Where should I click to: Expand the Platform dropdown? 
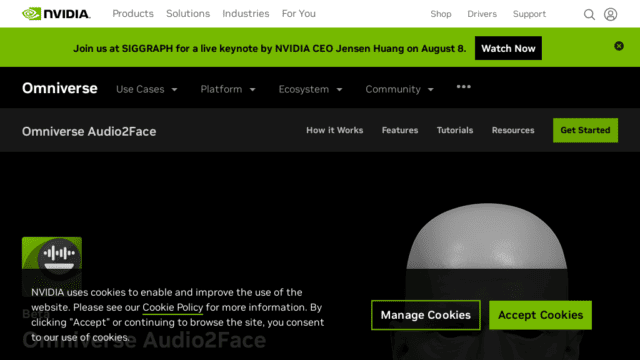(x=228, y=89)
